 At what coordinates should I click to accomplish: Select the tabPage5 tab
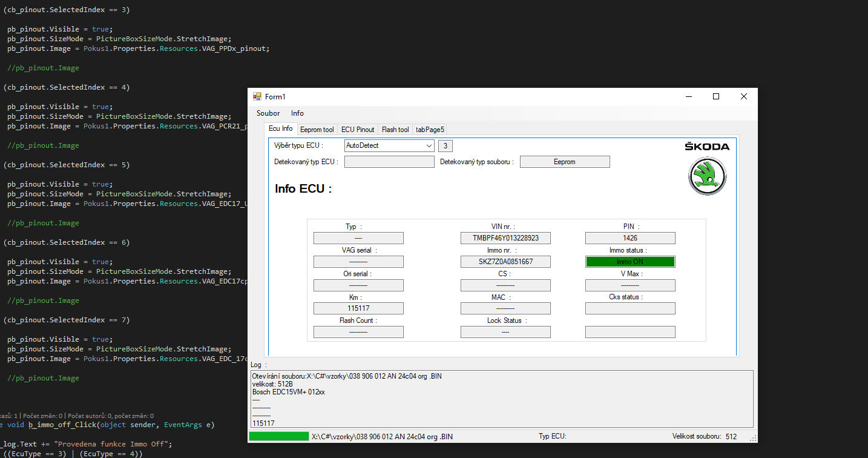point(430,130)
